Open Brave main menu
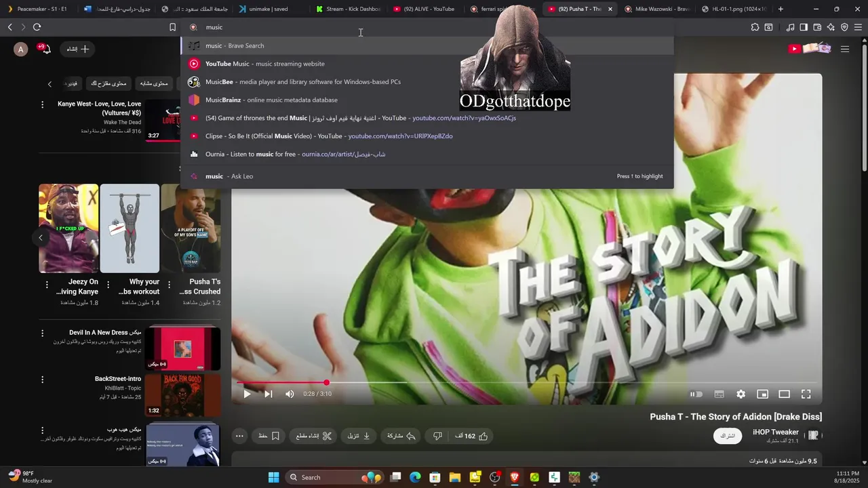Screen dimensions: 868x488 point(858,27)
